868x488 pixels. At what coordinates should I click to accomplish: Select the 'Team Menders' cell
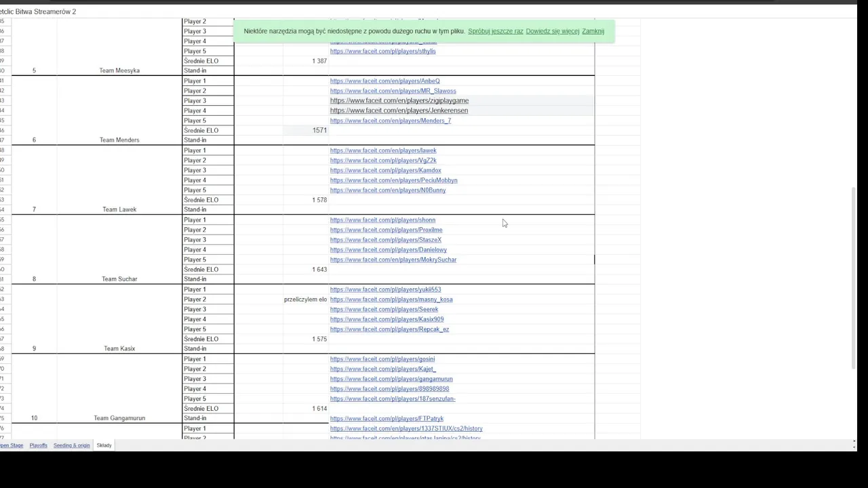click(x=119, y=140)
